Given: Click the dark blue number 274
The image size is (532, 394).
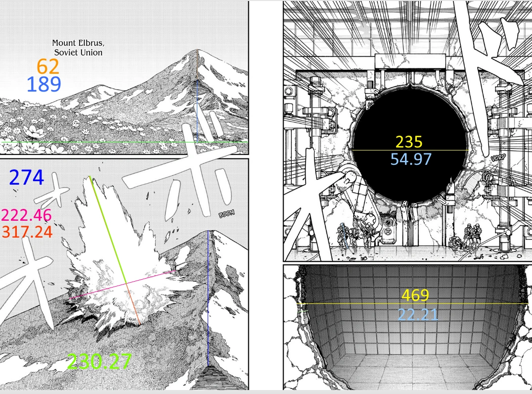Looking at the screenshot, I should 27,177.
